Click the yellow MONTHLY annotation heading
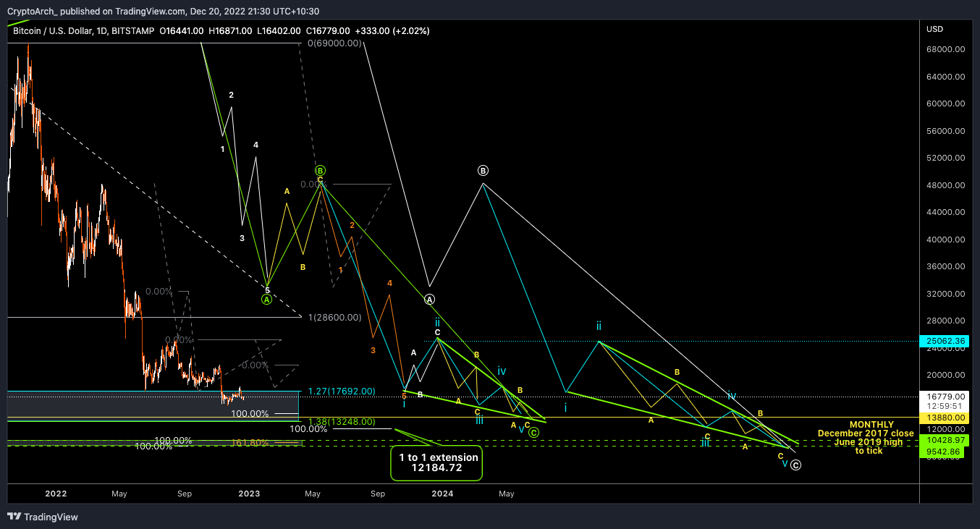Image resolution: width=980 pixels, height=529 pixels. tap(871, 425)
